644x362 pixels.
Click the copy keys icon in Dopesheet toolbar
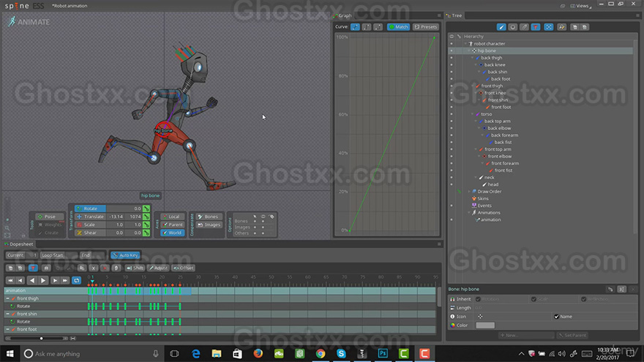[x=82, y=268]
